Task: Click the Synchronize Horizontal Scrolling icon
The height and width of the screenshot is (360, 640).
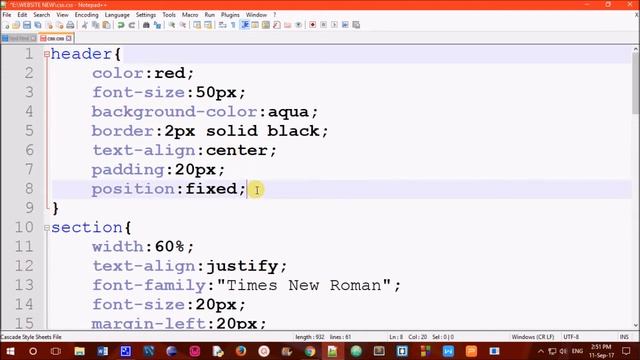Action: pos(208,25)
